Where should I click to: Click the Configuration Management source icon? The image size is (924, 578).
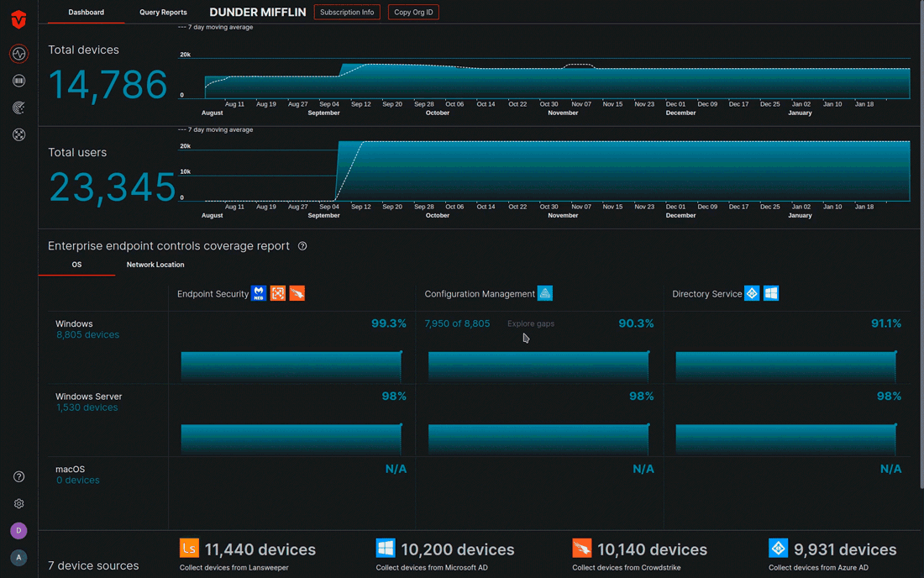pyautogui.click(x=545, y=293)
